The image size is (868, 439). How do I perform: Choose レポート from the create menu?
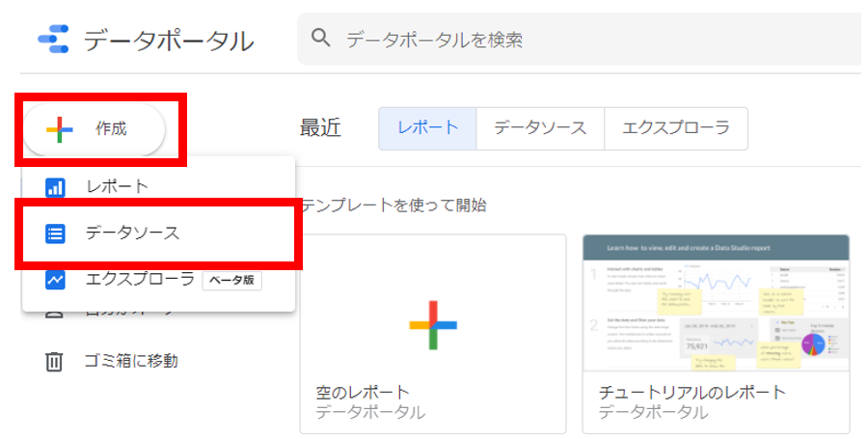click(158, 186)
